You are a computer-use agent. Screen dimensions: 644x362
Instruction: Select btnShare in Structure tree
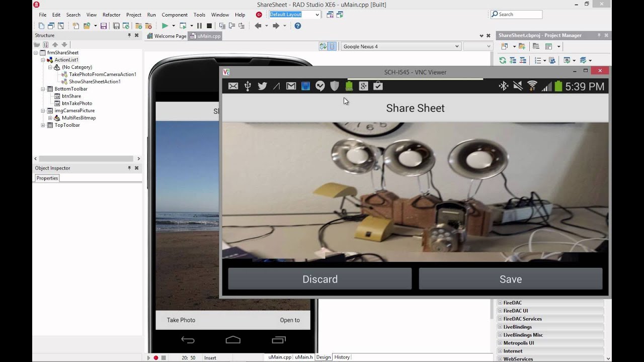(71, 96)
